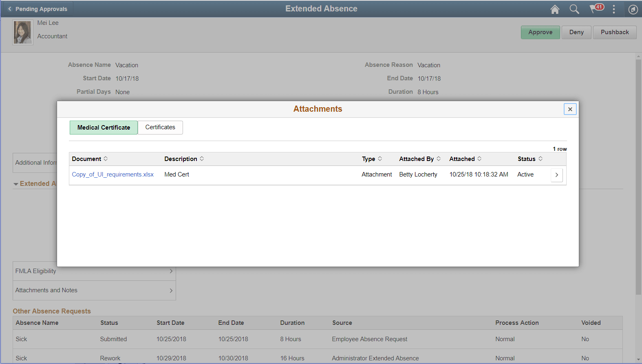Click Mei Lee's profile photo
642x364 pixels.
coord(23,32)
